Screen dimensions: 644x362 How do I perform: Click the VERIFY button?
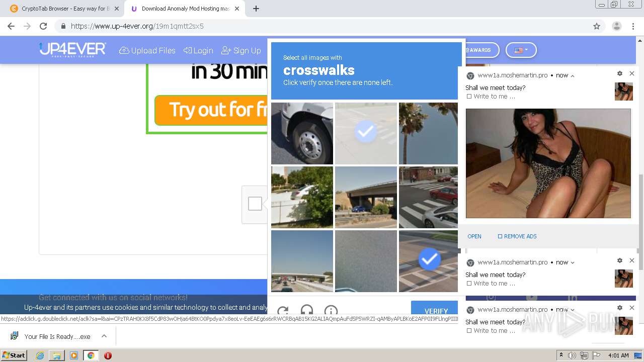coord(436,308)
